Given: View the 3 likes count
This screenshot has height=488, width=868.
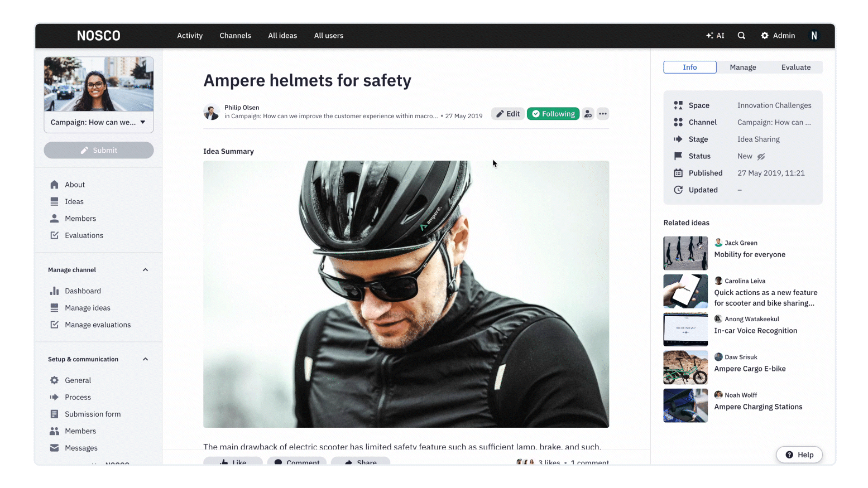Looking at the screenshot, I should 549,462.
